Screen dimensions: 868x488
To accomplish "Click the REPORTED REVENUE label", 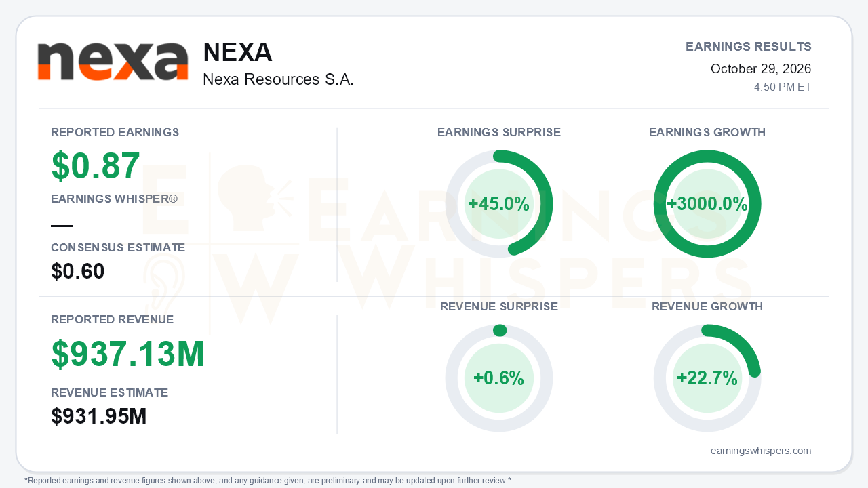I will pyautogui.click(x=113, y=319).
